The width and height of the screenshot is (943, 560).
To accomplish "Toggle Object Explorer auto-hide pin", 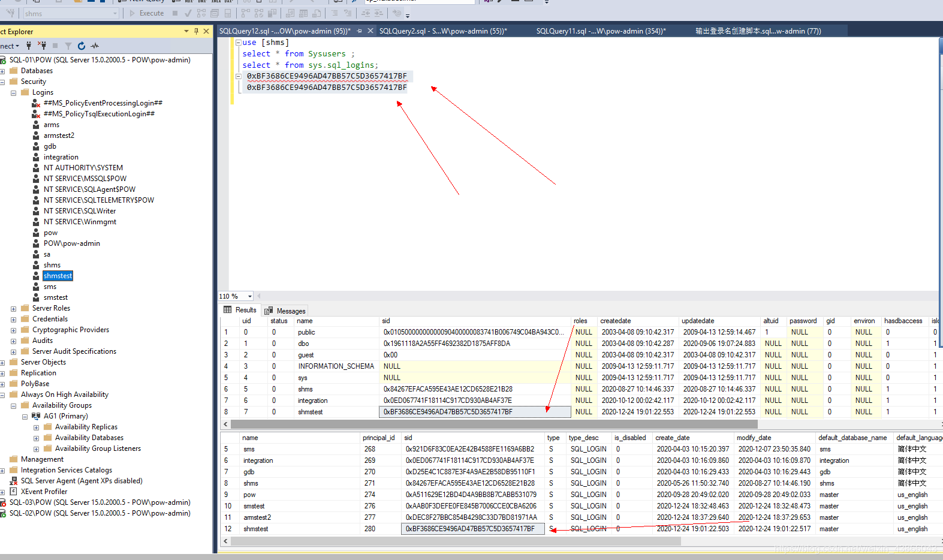I will pyautogui.click(x=196, y=31).
